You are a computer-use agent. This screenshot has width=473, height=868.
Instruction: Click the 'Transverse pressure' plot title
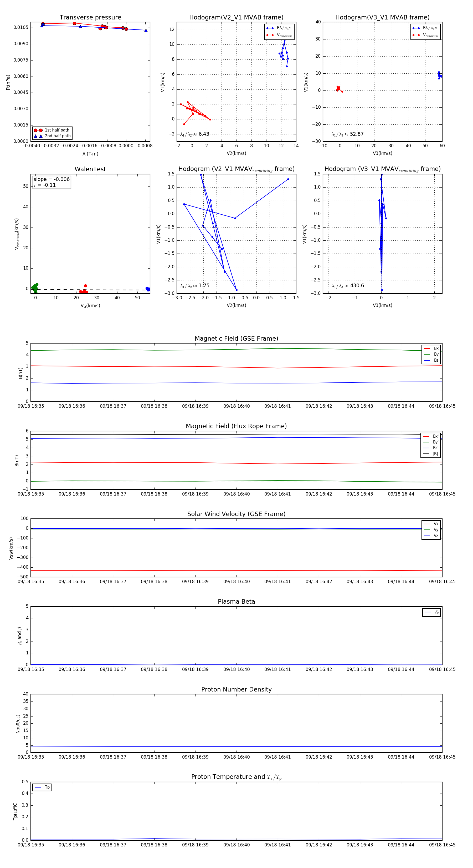[90, 18]
